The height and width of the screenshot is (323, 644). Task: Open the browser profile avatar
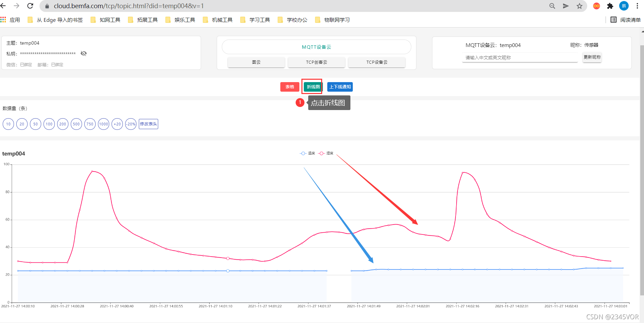tap(624, 6)
